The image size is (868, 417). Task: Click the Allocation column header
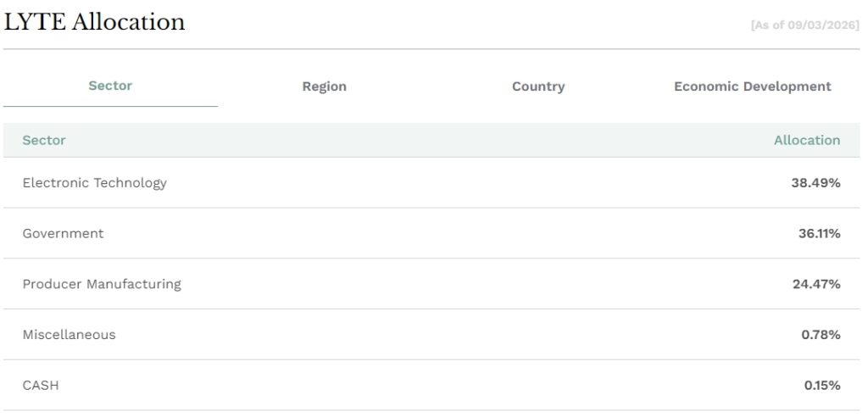807,140
